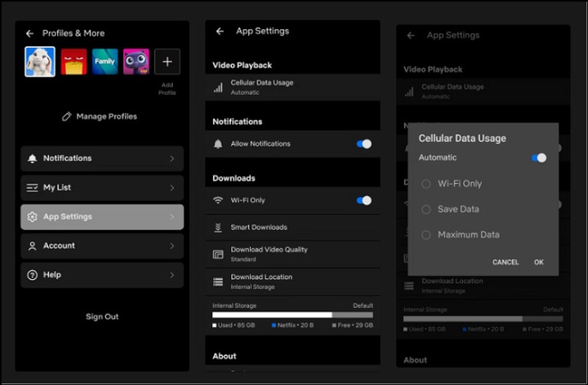Click the gear icon in App Settings row
Viewport: 588px width, 385px height.
tap(33, 216)
